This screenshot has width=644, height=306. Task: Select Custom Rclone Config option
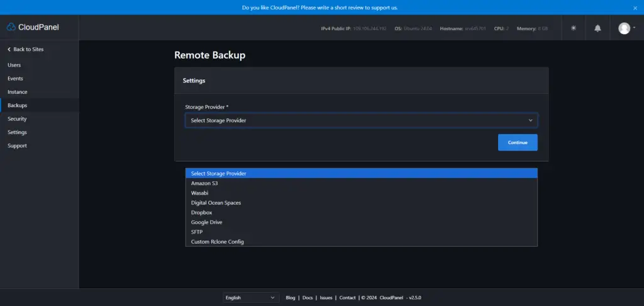coord(362,242)
